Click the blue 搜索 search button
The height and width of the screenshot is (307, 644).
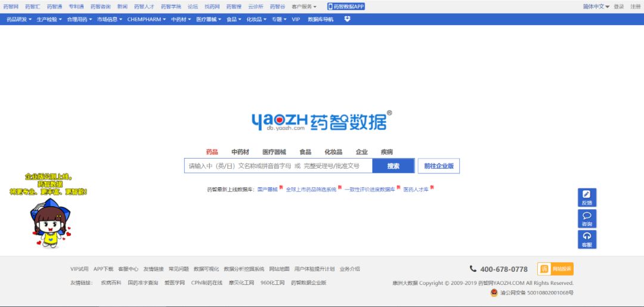394,166
